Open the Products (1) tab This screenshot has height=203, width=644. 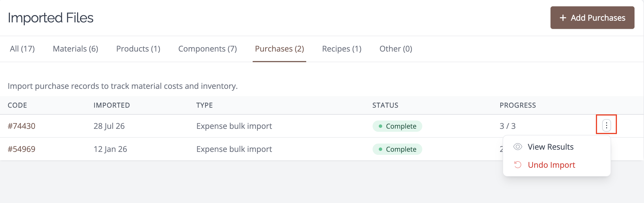pos(138,49)
